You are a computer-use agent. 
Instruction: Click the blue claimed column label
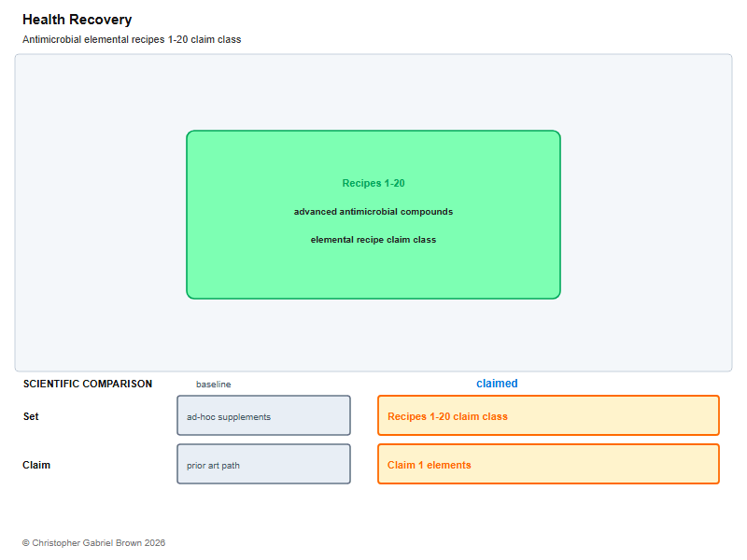[497, 384]
